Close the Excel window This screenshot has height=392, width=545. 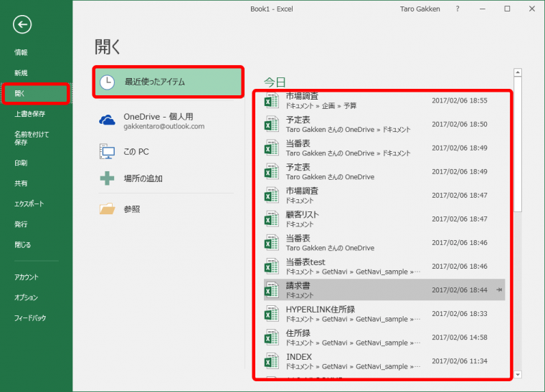(532, 9)
